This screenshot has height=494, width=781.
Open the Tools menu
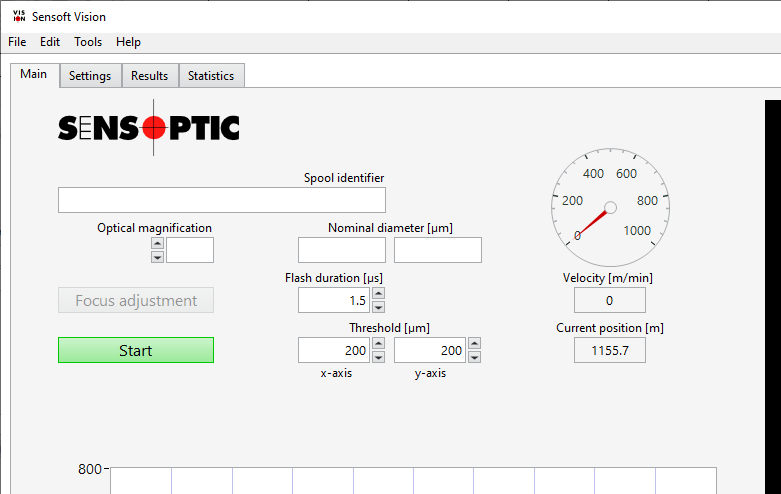(x=88, y=42)
